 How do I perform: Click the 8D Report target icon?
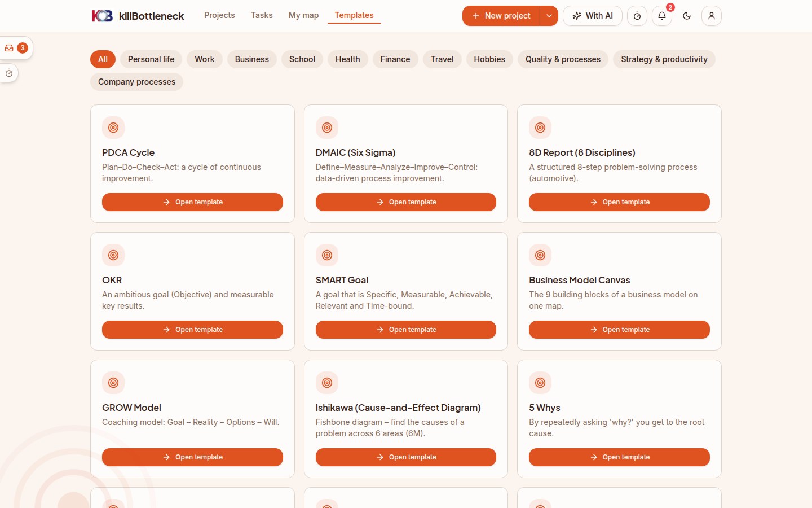pos(540,128)
